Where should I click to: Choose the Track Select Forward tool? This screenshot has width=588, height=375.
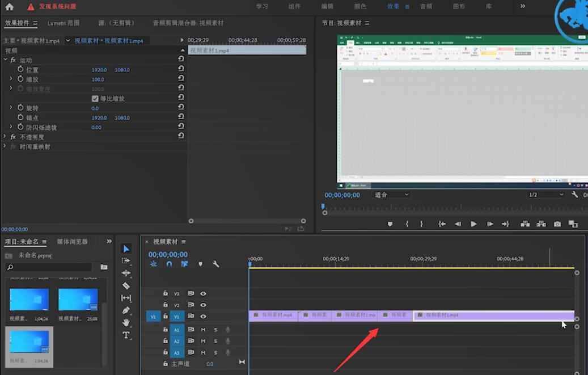pos(126,260)
